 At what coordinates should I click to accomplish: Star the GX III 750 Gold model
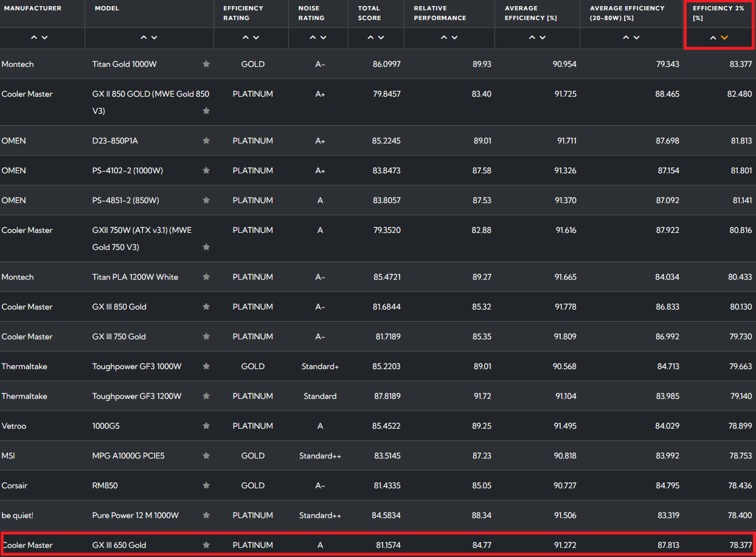[x=206, y=336]
